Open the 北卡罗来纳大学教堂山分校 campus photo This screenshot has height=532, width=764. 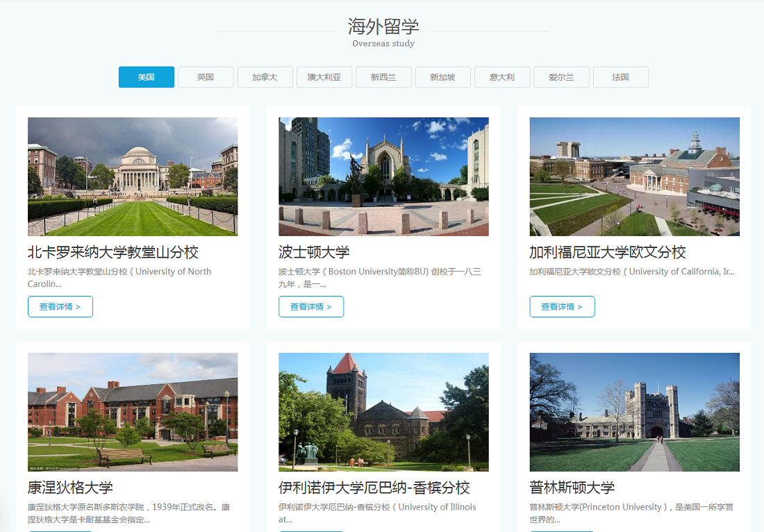(x=133, y=176)
